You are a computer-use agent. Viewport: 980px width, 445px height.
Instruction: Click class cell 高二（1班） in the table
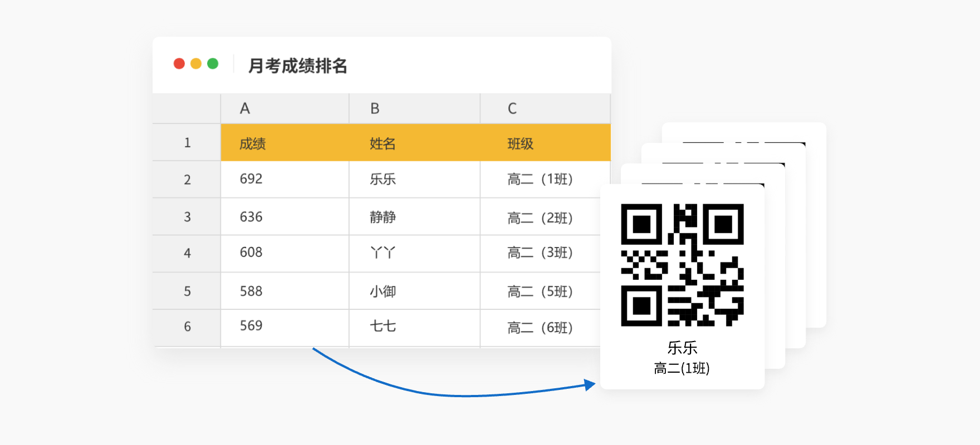[x=545, y=179]
